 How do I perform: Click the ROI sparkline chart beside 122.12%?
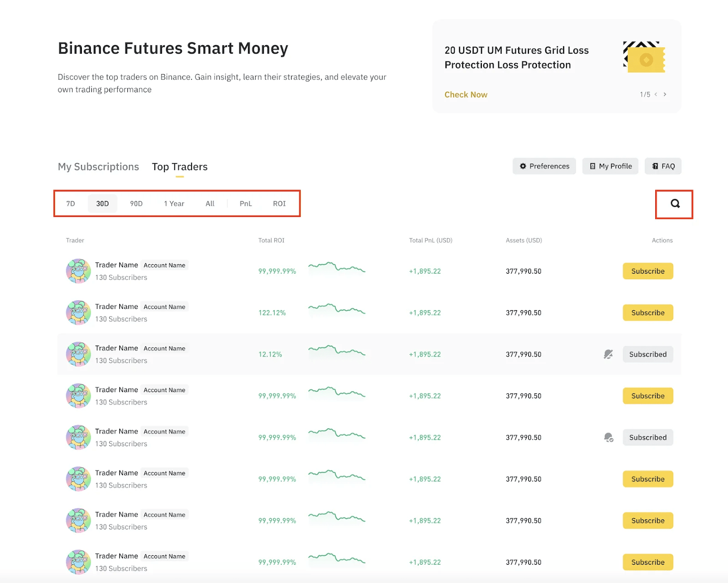[337, 310]
